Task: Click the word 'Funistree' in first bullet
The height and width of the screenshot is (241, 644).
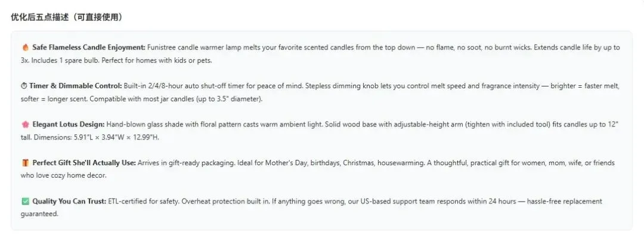Action: pyautogui.click(x=162, y=47)
